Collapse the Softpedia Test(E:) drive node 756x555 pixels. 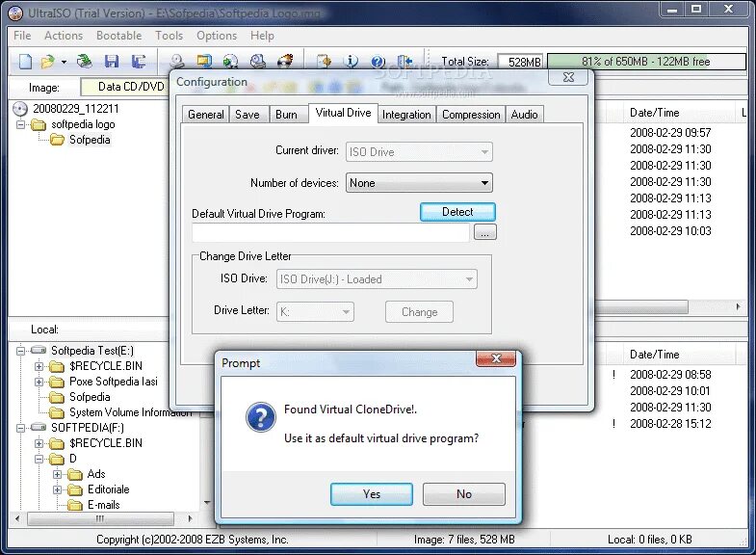point(21,351)
